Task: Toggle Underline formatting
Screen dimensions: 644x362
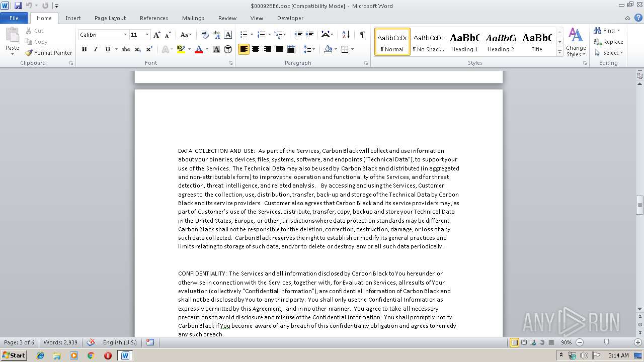Action: coord(107,49)
